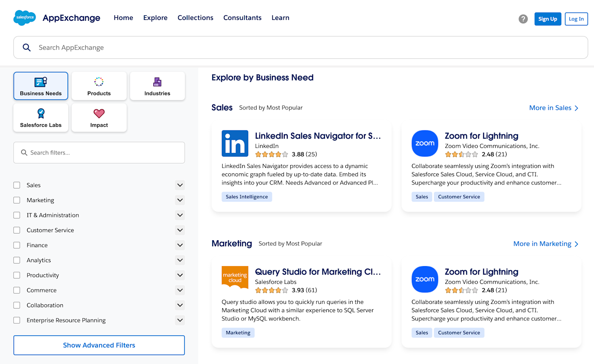Image resolution: width=594 pixels, height=364 pixels.
Task: Expand the Customer Service filter chevron
Action: tap(180, 230)
